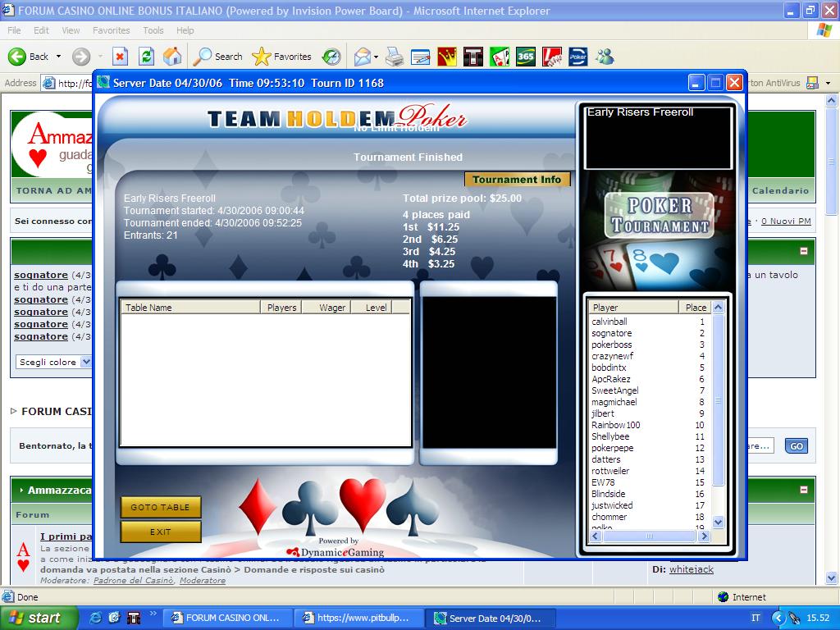The height and width of the screenshot is (630, 840).
Task: Click the red crown casino toolbar icon
Action: tap(447, 57)
